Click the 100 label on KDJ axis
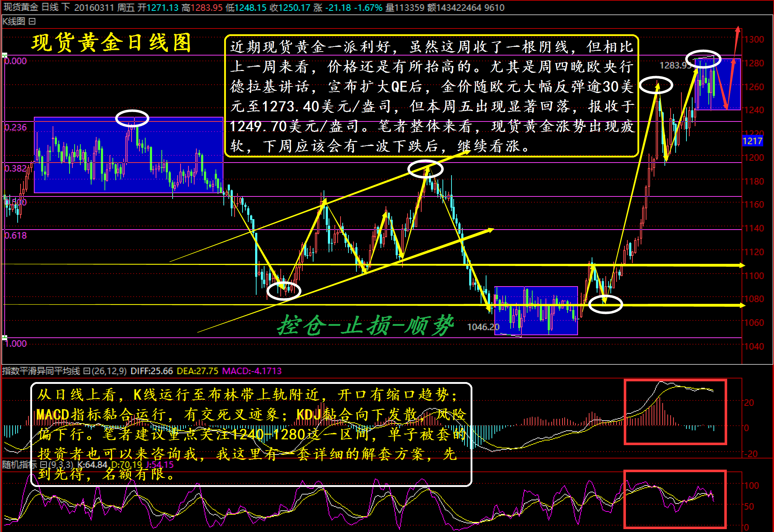This screenshot has width=774, height=532. click(752, 486)
